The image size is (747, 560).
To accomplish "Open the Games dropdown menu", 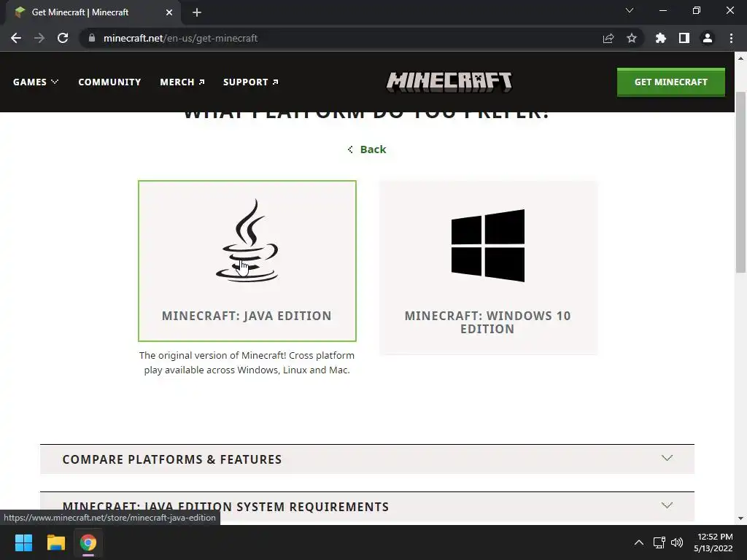I will pyautogui.click(x=36, y=82).
